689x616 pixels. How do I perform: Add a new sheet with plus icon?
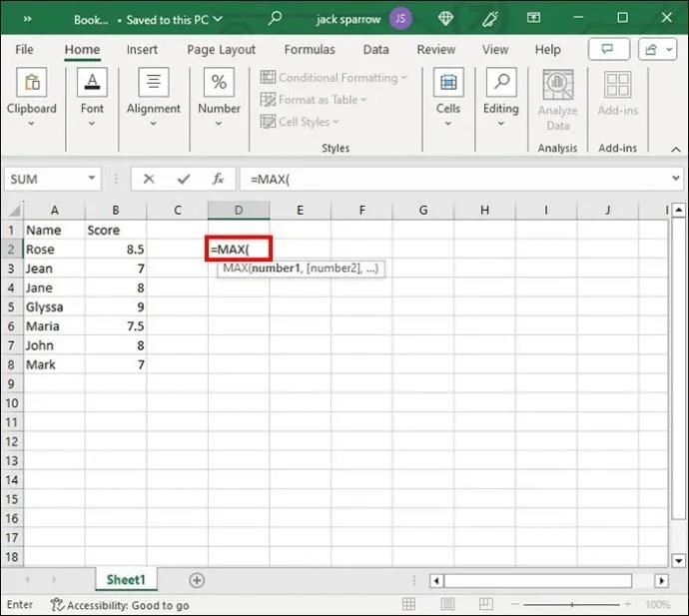coord(197,580)
